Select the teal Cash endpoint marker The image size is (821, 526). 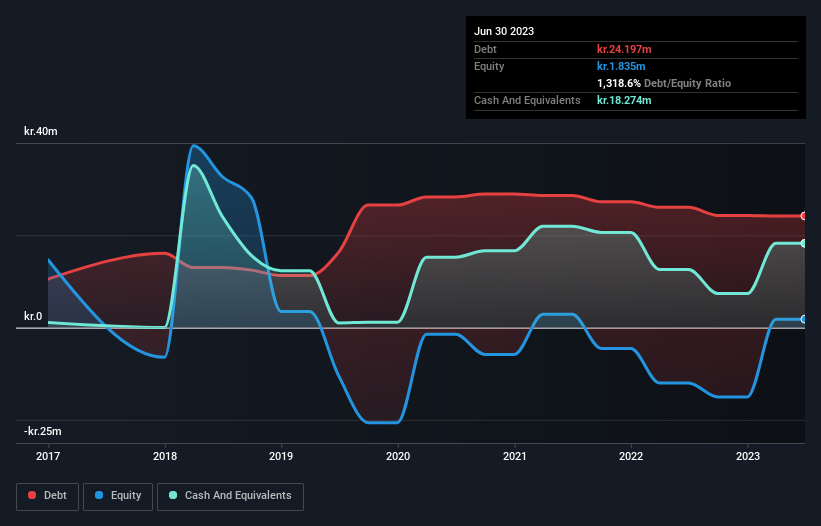804,243
